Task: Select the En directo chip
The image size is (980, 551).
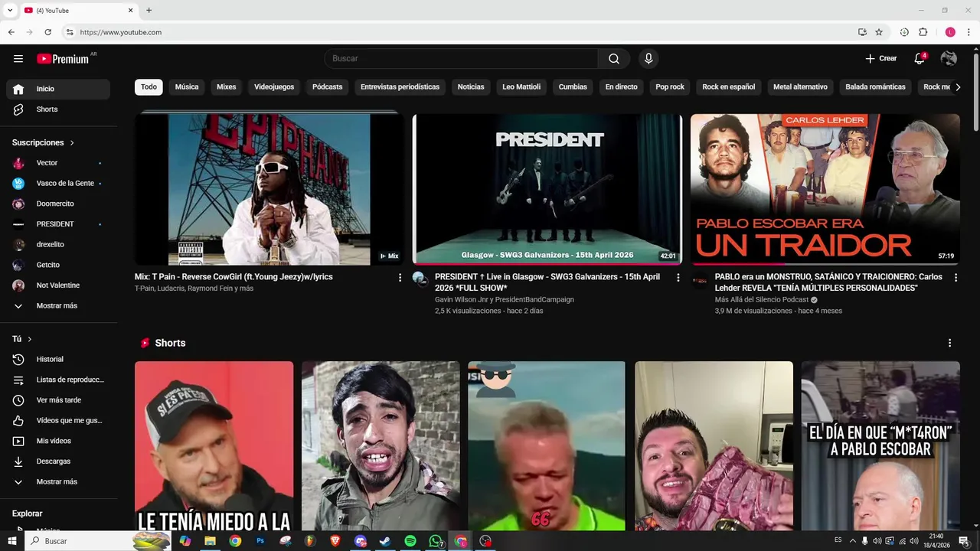Action: point(621,87)
